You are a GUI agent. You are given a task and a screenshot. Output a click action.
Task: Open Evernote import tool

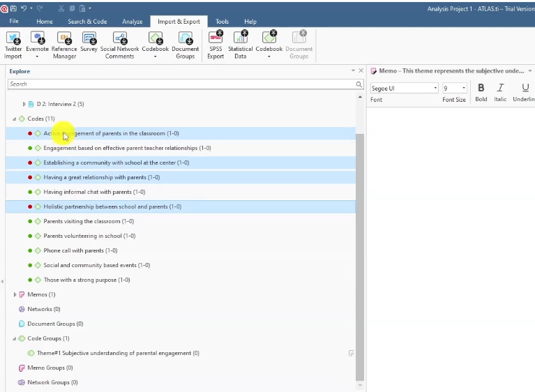tap(37, 38)
